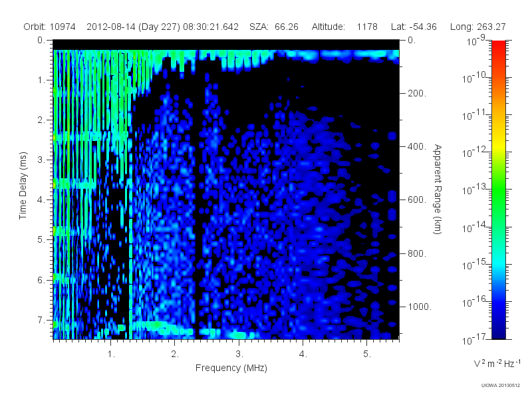Click the altitude value '1178'
This screenshot has width=532, height=399.
(367, 27)
